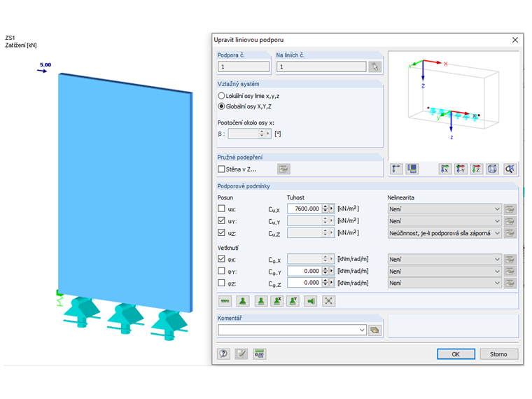The height and width of the screenshot is (399, 532).
Task: Open comment library button beside Komentář
Action: click(x=374, y=330)
